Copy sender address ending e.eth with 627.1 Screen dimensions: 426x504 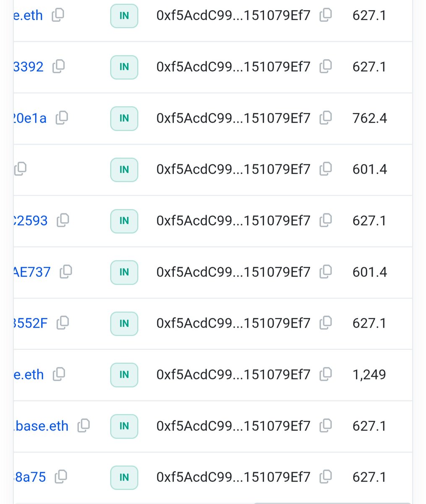[x=57, y=15]
